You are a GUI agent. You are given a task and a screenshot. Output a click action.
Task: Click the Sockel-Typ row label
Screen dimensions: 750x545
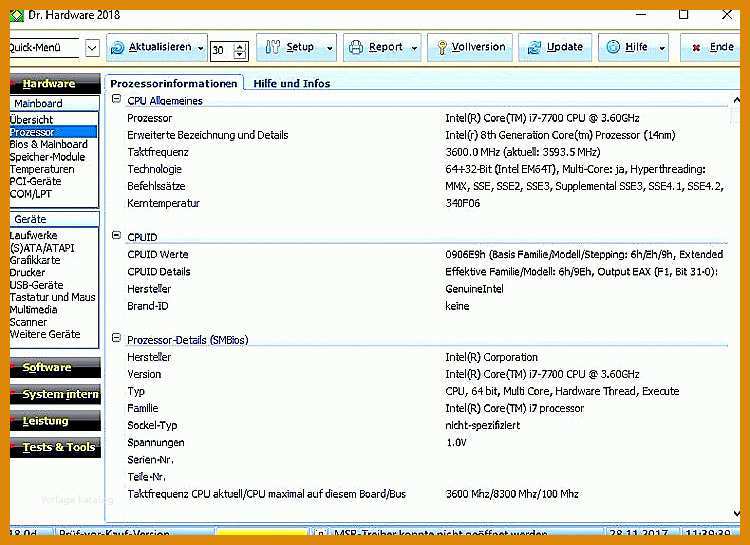[152, 425]
